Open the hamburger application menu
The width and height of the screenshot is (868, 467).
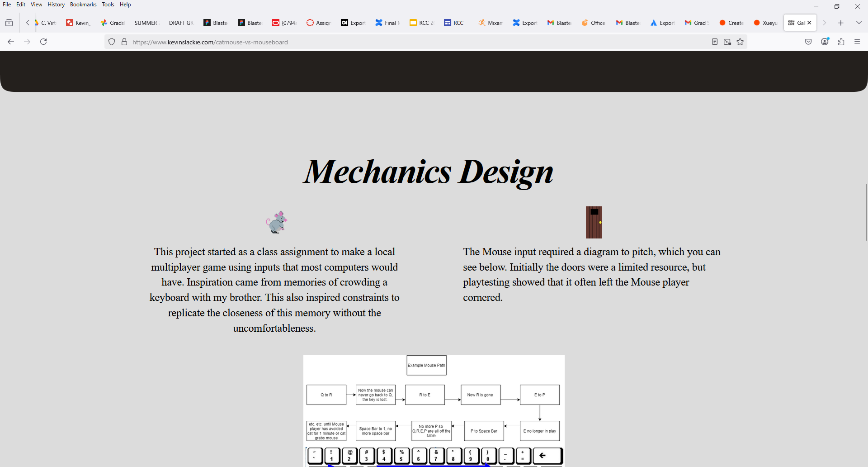click(x=857, y=42)
